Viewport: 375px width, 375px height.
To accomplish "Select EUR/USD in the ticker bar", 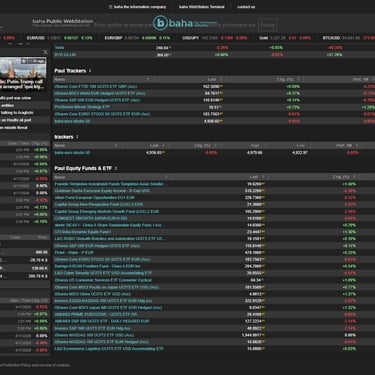I will pos(36,38).
